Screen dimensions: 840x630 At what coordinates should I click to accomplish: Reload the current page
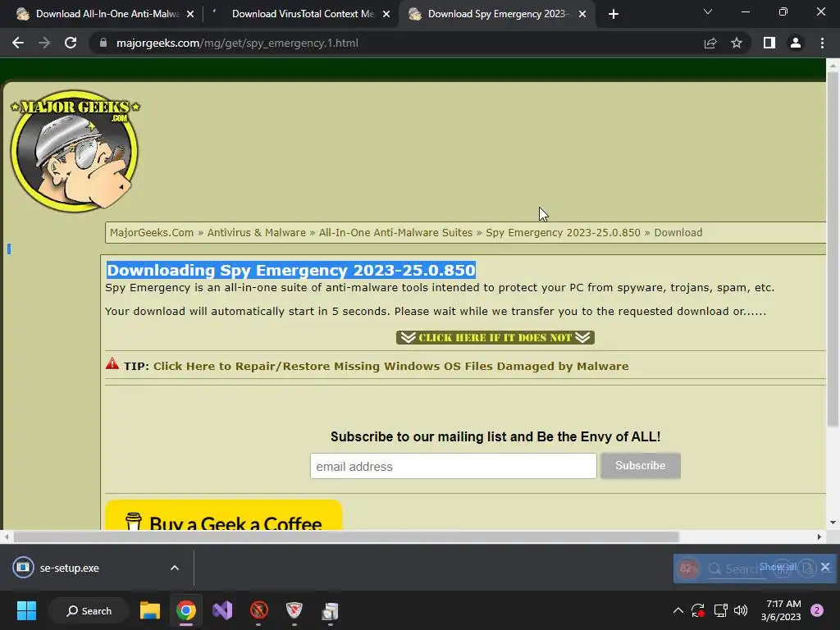click(71, 43)
